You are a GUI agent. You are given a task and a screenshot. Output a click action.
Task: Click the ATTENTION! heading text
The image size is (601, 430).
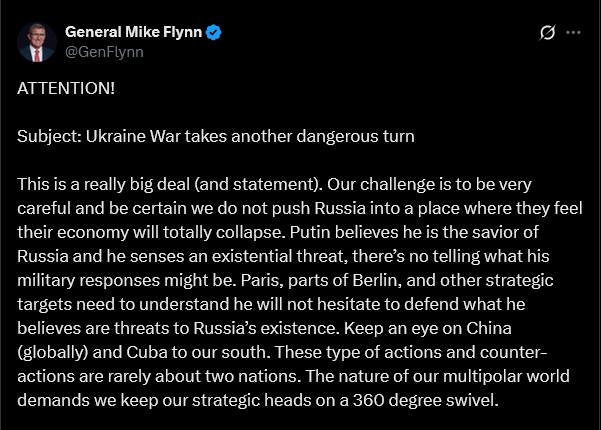[x=66, y=88]
